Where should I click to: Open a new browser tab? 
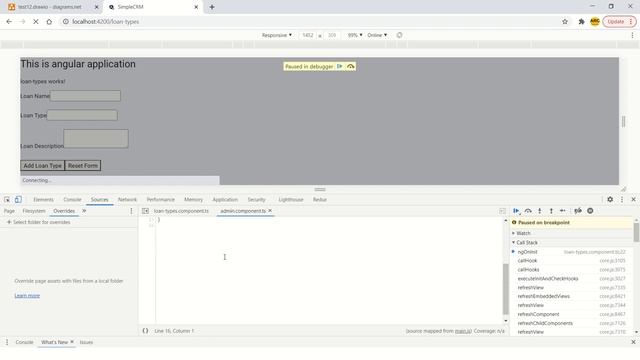click(212, 7)
